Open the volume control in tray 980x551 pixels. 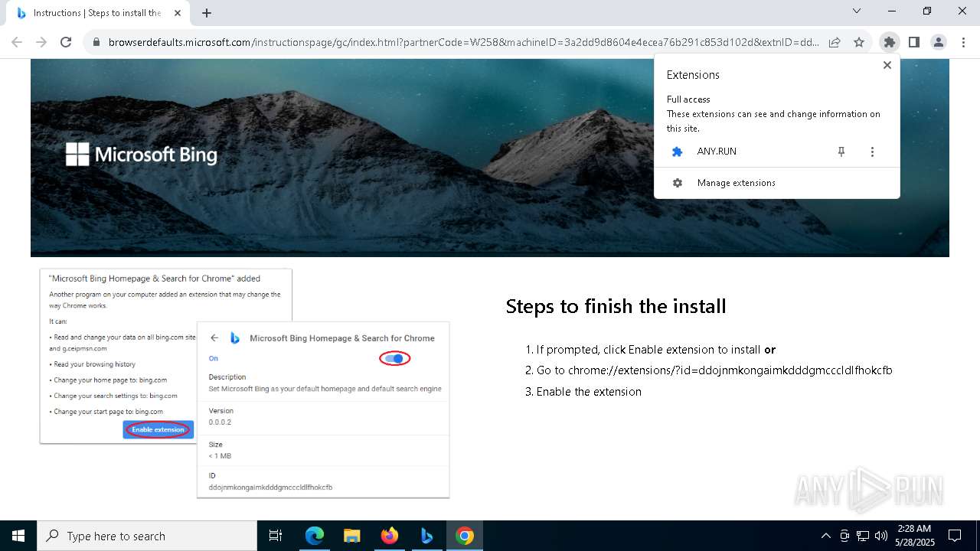point(881,536)
